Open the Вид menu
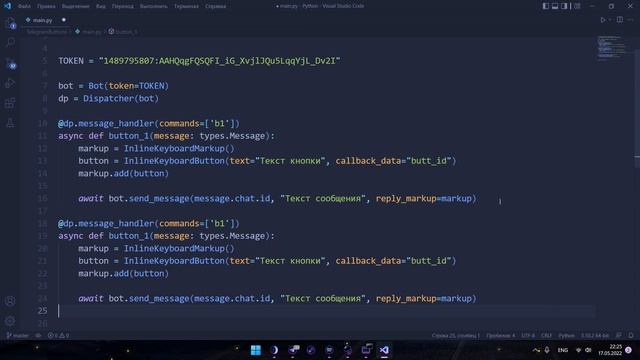This screenshot has height=360, width=640. (101, 7)
